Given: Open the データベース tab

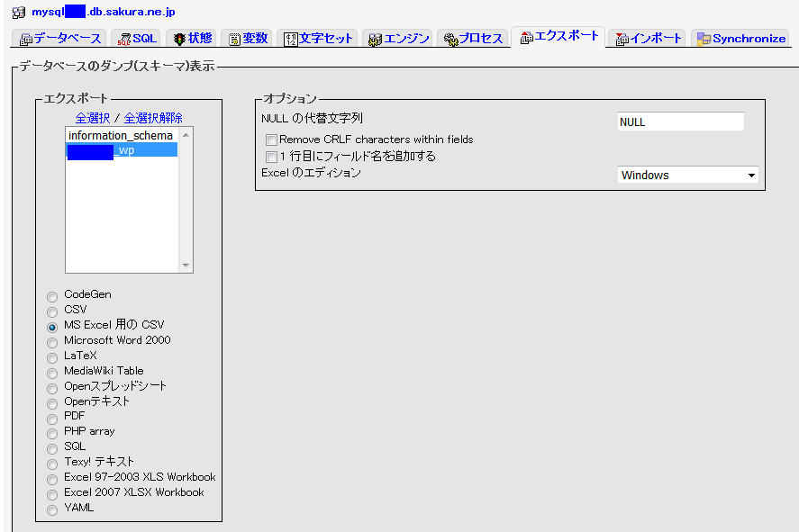Looking at the screenshot, I should pos(60,39).
